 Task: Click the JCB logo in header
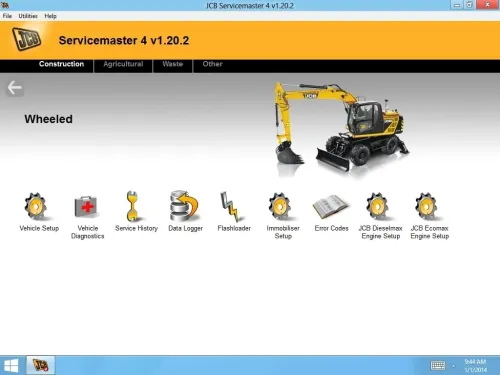pyautogui.click(x=27, y=39)
